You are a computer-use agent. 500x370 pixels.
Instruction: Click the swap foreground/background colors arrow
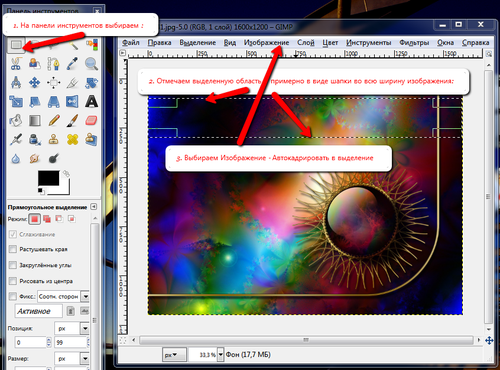[x=66, y=173]
